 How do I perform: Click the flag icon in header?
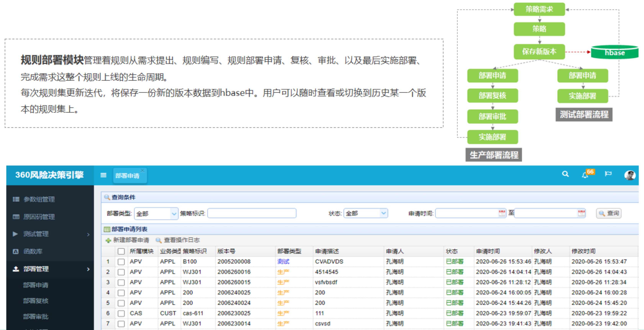coord(608,174)
